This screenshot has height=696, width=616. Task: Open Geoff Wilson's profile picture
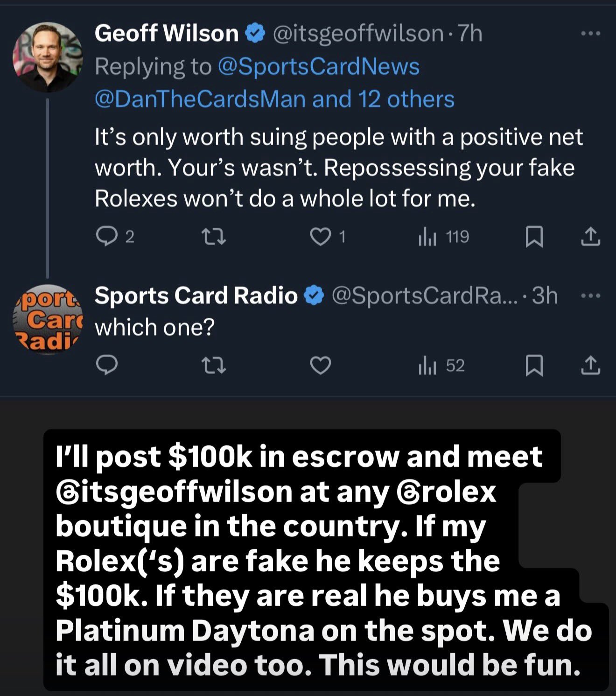pos(47,57)
